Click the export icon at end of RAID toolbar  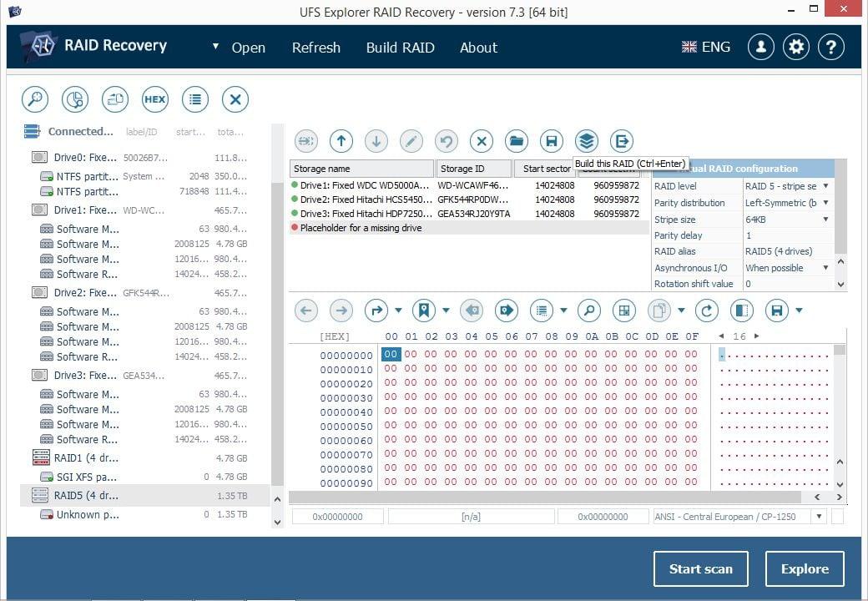[622, 141]
